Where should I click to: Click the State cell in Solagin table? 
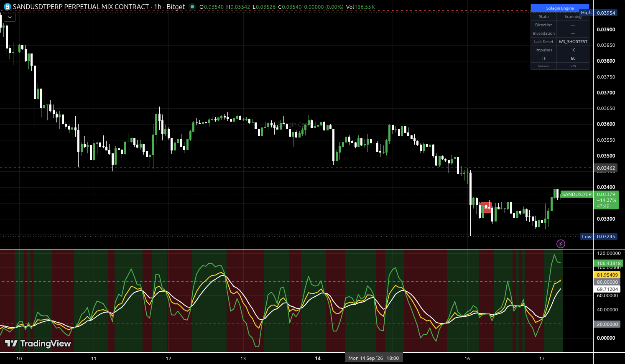(544, 17)
